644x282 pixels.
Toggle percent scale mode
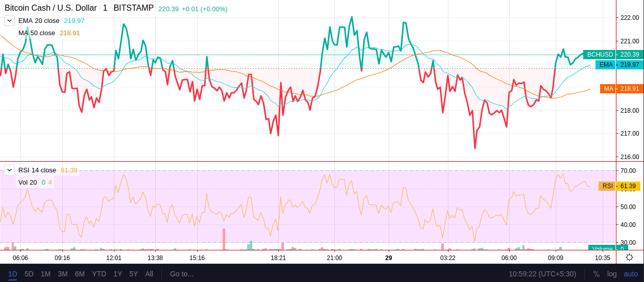[x=597, y=274]
